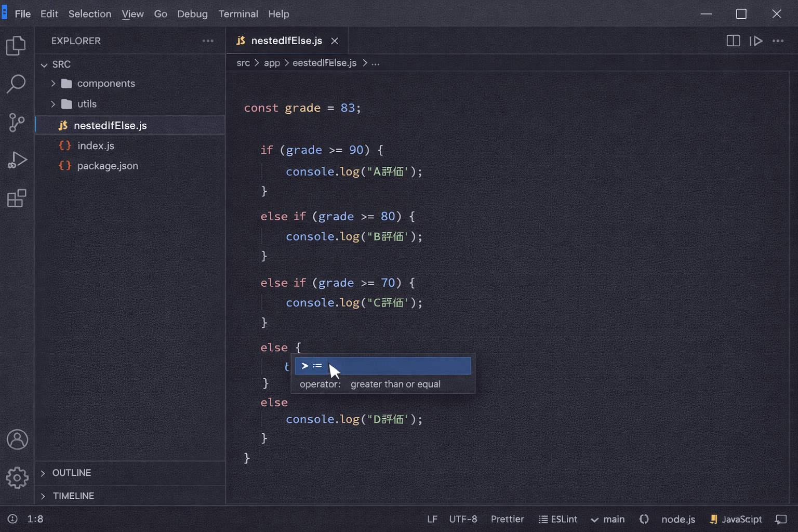The height and width of the screenshot is (532, 798).
Task: Expand the components folder
Action: pos(53,83)
